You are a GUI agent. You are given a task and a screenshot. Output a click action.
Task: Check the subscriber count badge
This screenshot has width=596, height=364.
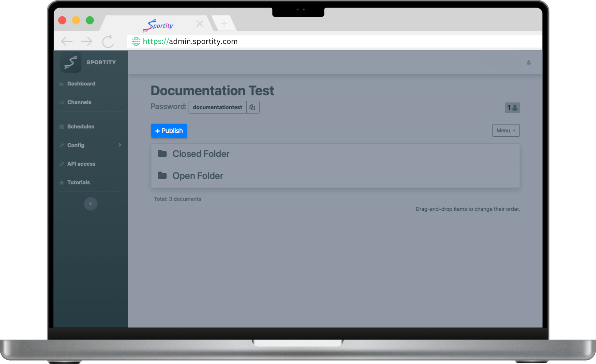512,107
